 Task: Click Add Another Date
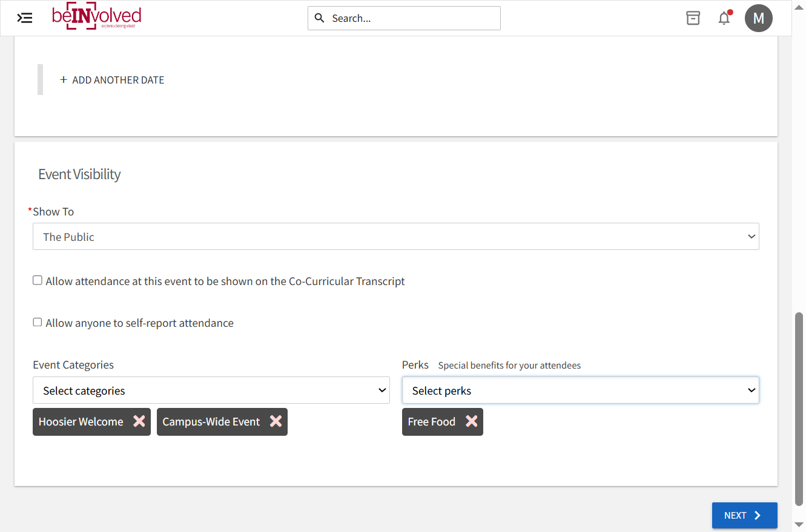pos(113,80)
